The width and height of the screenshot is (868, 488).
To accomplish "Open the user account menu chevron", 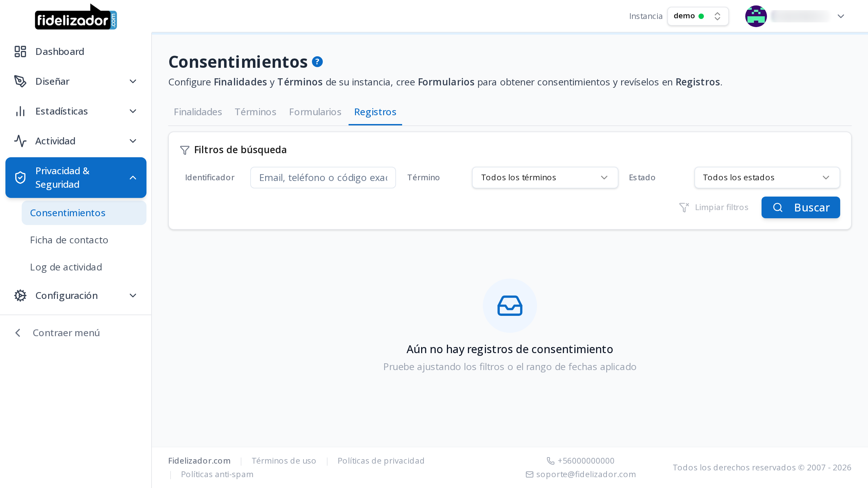I will tap(841, 16).
